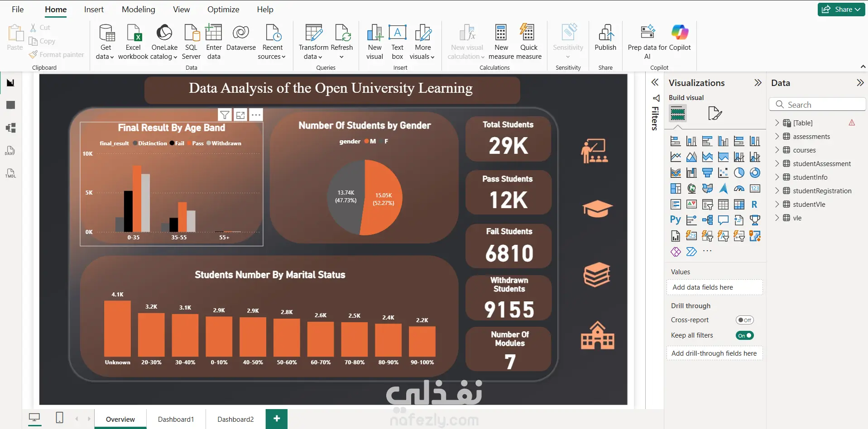Expand the assessments table fields
Viewport: 868px width, 429px height.
click(x=777, y=136)
